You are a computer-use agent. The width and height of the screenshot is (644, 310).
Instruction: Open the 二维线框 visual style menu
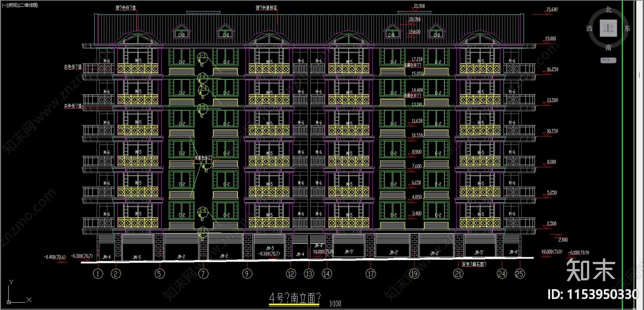29,5
